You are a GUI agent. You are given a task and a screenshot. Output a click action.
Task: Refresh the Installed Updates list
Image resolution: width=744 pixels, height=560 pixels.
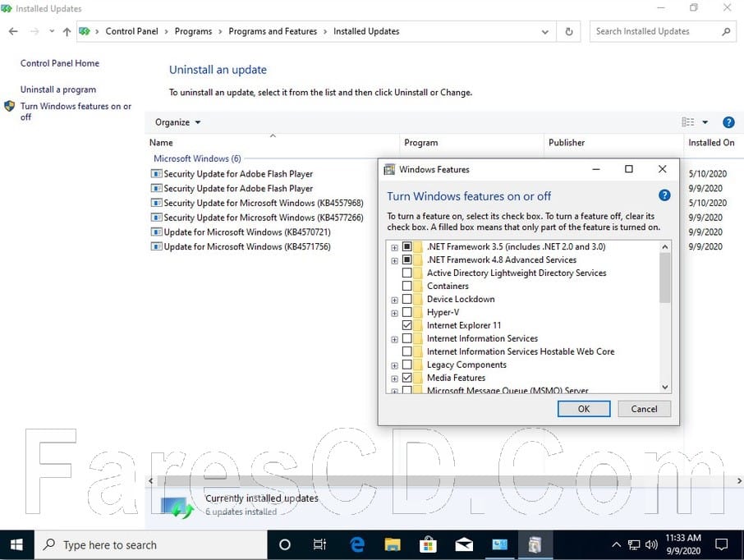(569, 32)
